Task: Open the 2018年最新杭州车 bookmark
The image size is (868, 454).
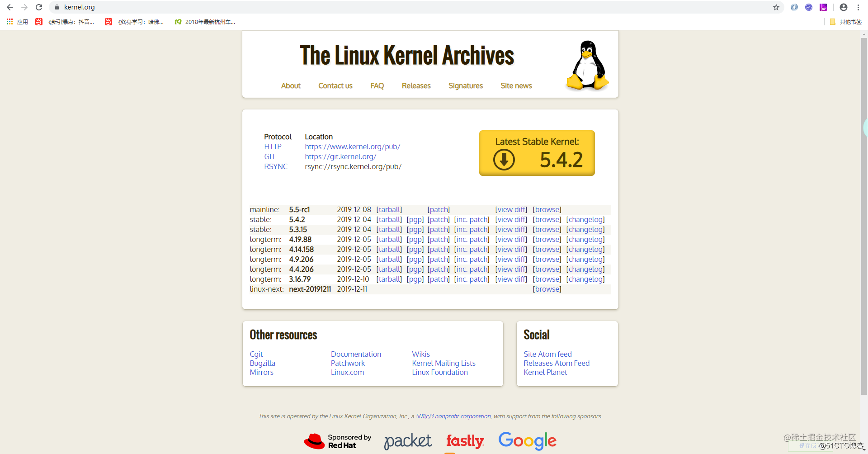Action: pyautogui.click(x=205, y=22)
